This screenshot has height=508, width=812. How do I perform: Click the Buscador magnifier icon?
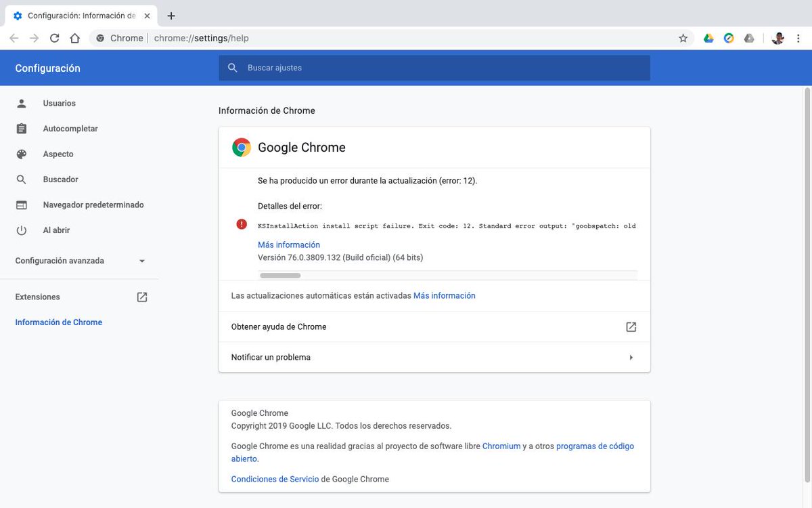point(22,179)
